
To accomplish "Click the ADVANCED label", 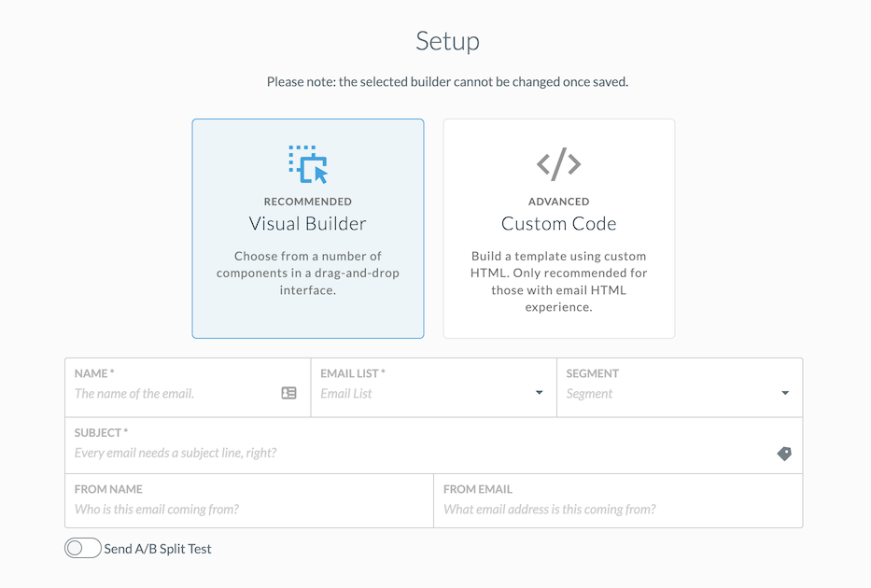I will (x=559, y=202).
